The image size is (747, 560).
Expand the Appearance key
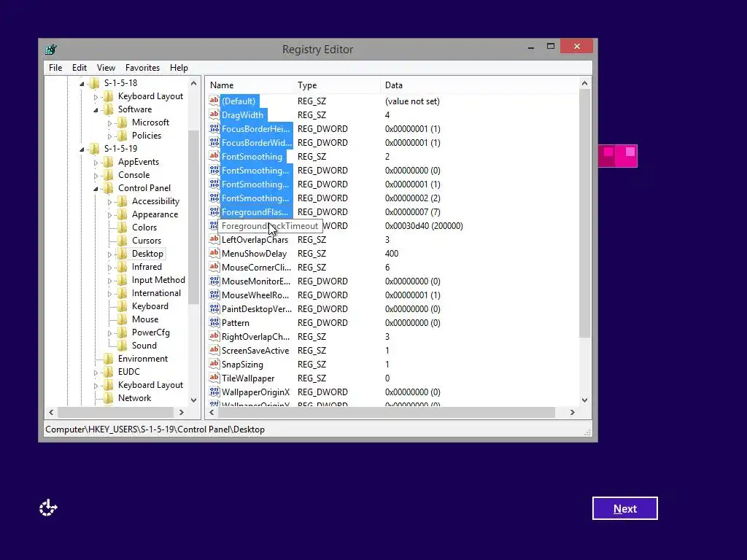coord(109,215)
